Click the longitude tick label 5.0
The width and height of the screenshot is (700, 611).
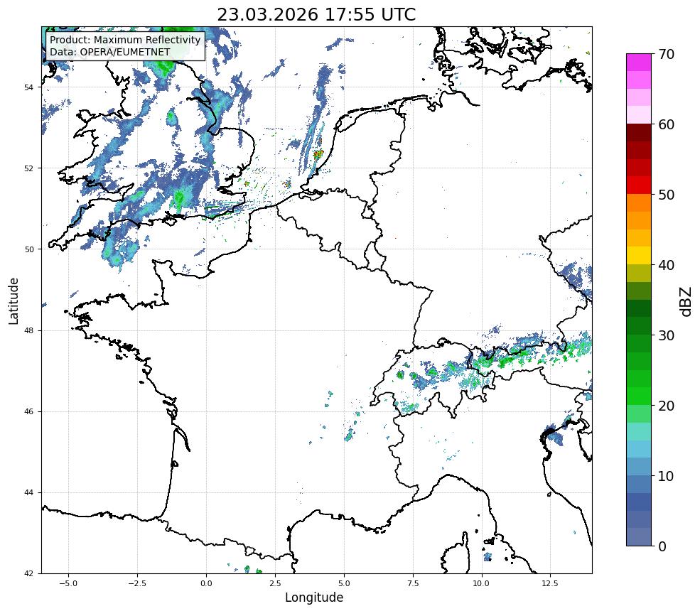344,583
